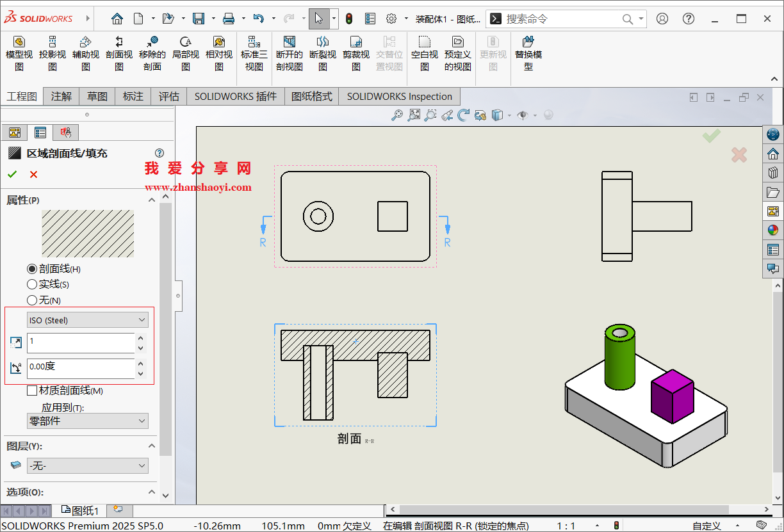The width and height of the screenshot is (784, 532).
Task: Open the dropdown arrow beside Save
Action: (213, 19)
